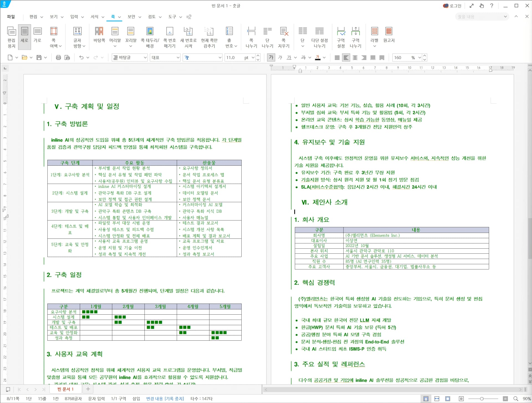Open section settings using 구역 설정 icon
Viewport: 532px width, 403px height.
[341, 36]
